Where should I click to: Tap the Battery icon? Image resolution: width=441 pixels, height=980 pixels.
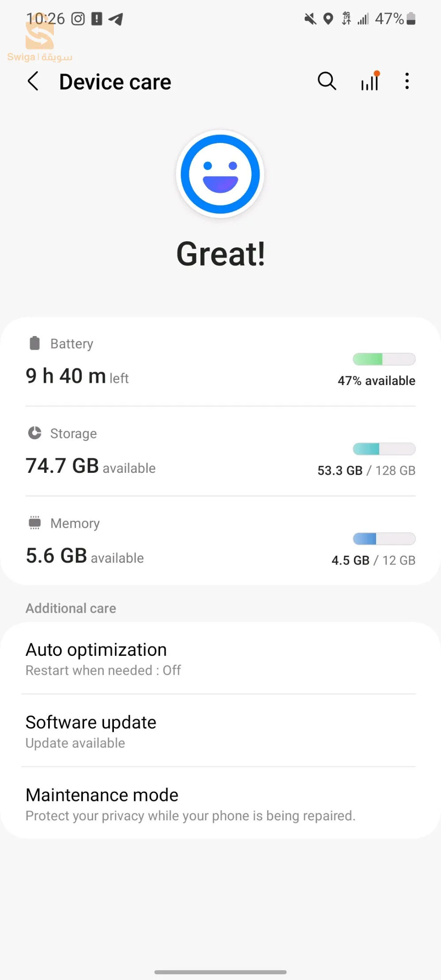coord(34,343)
